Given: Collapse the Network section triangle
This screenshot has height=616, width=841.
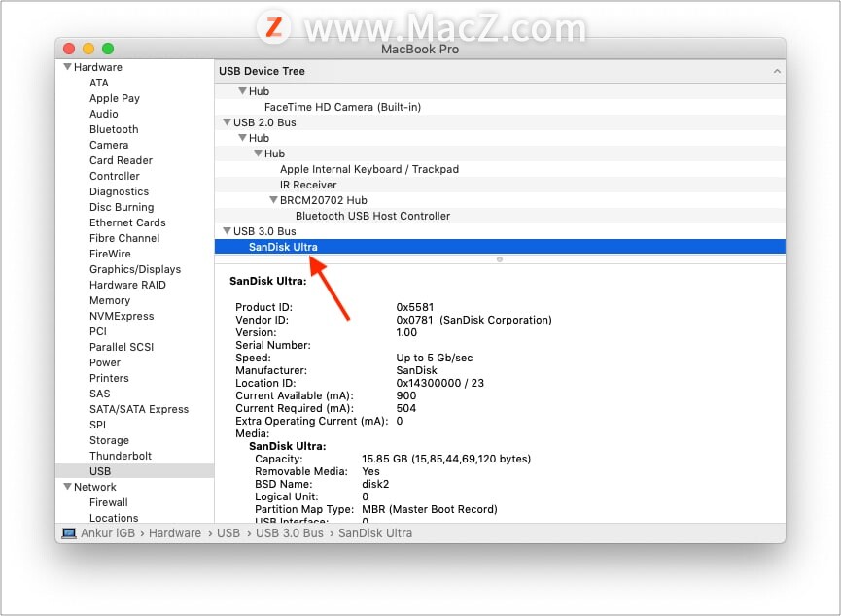Looking at the screenshot, I should click(x=68, y=487).
